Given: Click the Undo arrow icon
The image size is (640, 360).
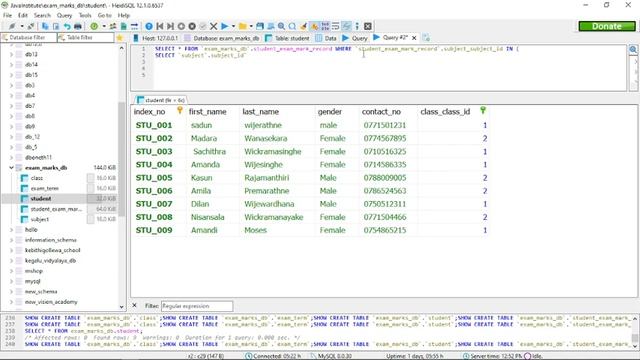Looking at the screenshot, I should click(67, 26).
